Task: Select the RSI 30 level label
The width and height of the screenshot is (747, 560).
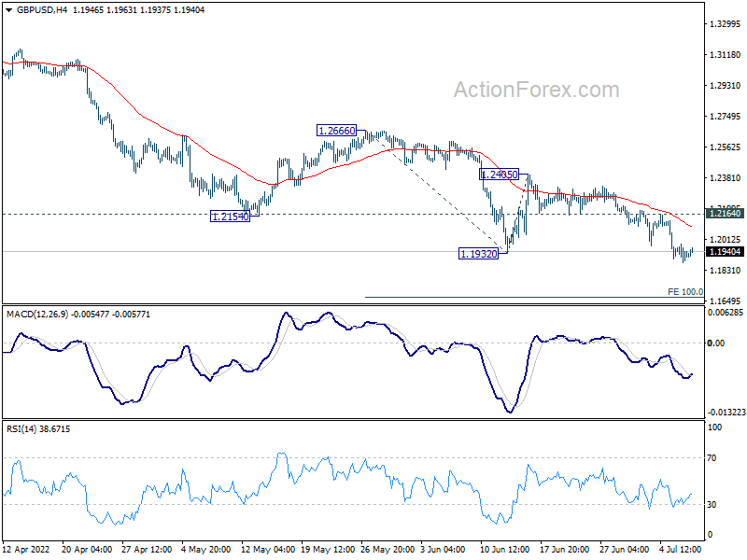Action: 712,505
